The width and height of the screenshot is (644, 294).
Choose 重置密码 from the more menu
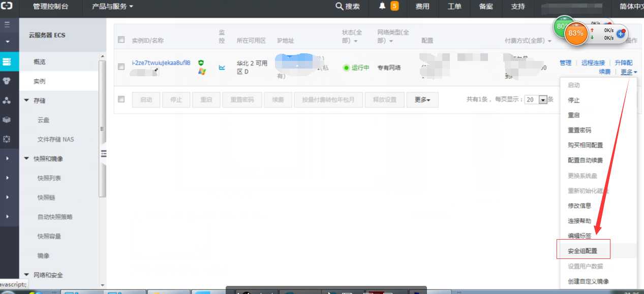click(x=579, y=130)
